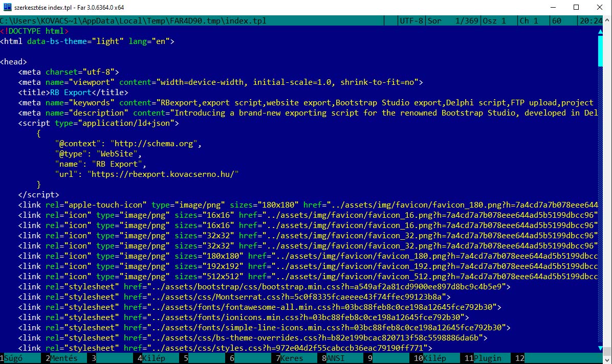Viewport: 612px width, 364px height.
Task: Click the UTF-8 encoding indicator in status line
Action: click(411, 20)
